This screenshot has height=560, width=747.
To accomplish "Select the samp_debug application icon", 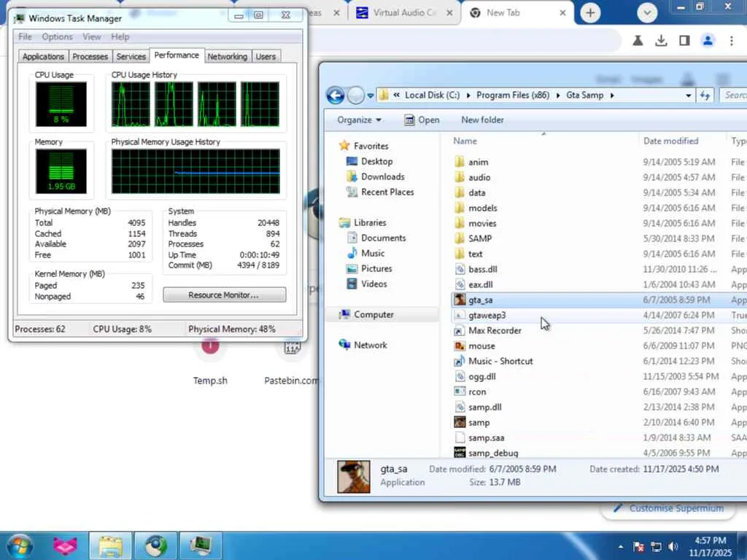I will click(x=460, y=452).
